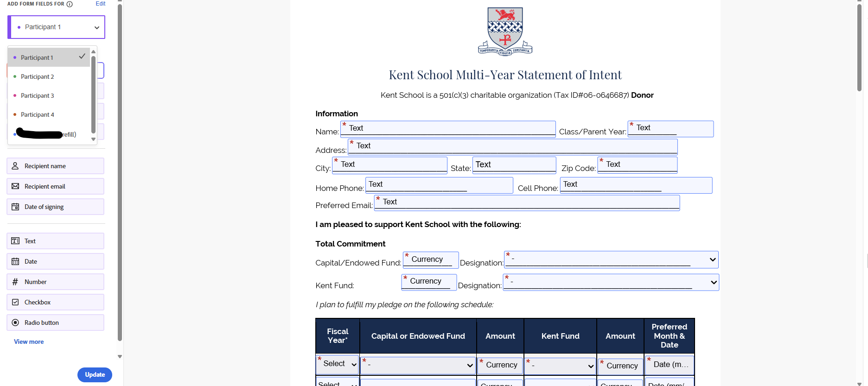Click the View more link

[x=29, y=342]
